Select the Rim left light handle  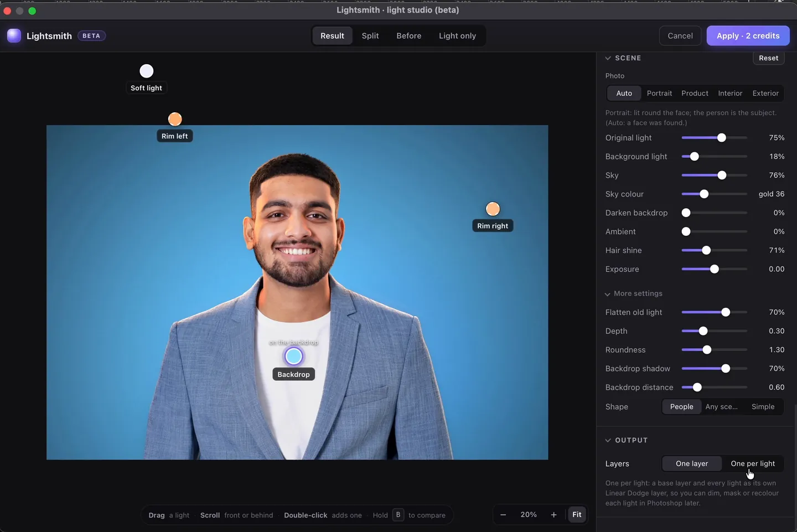point(175,119)
